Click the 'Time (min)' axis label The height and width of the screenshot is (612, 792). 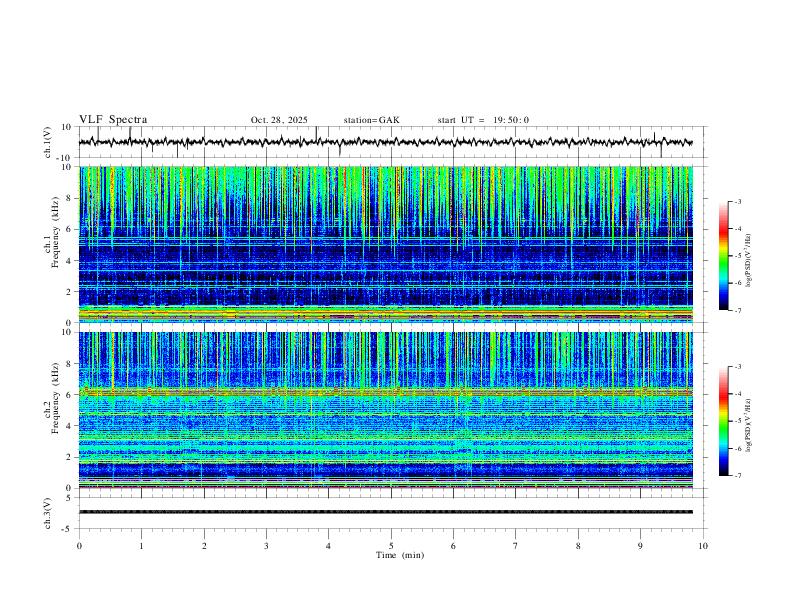click(400, 555)
